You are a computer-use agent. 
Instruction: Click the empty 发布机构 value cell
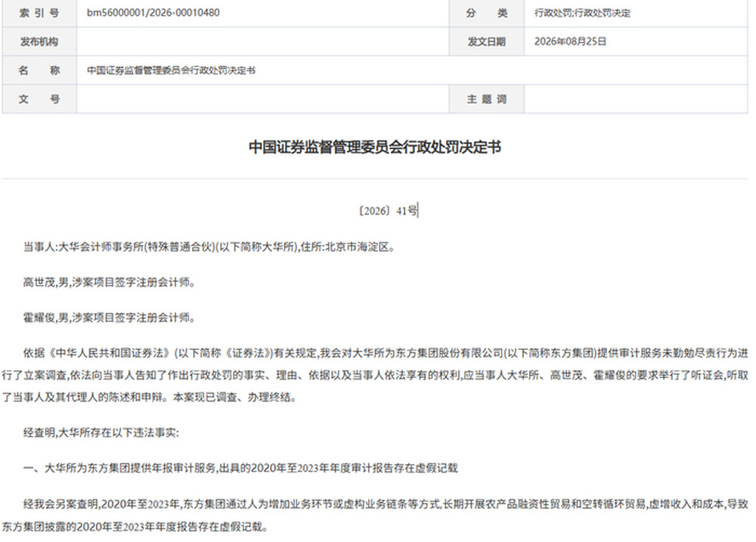click(x=263, y=42)
